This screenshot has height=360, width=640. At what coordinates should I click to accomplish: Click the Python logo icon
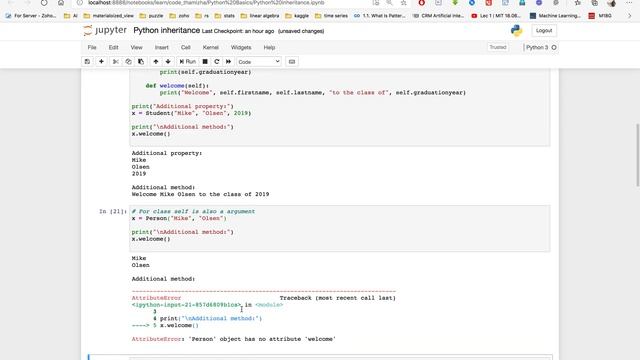(x=516, y=31)
